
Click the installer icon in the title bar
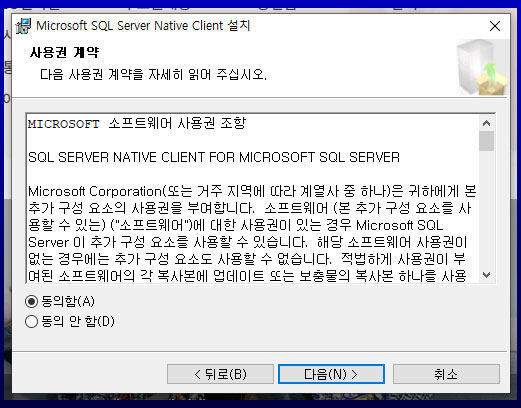point(23,26)
